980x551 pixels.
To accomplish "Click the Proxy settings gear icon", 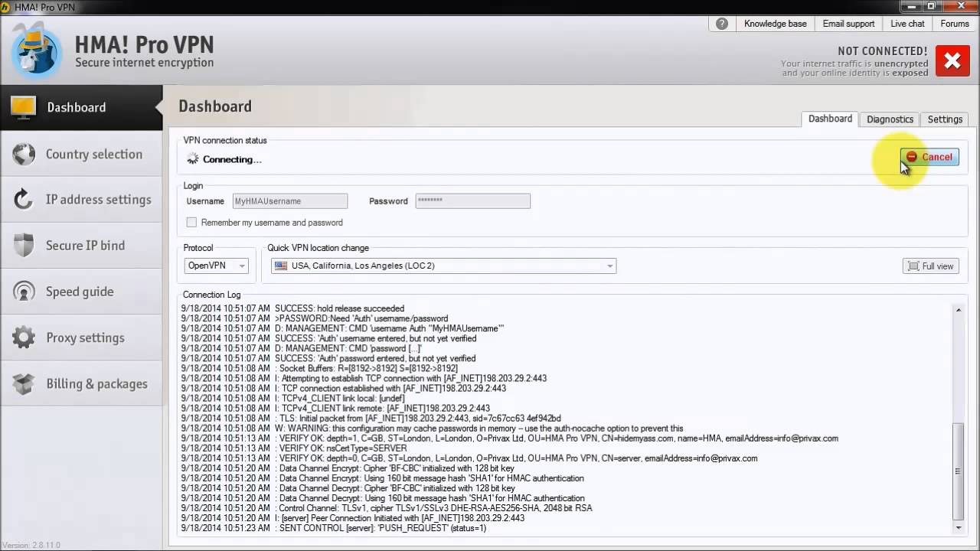I will pyautogui.click(x=24, y=337).
